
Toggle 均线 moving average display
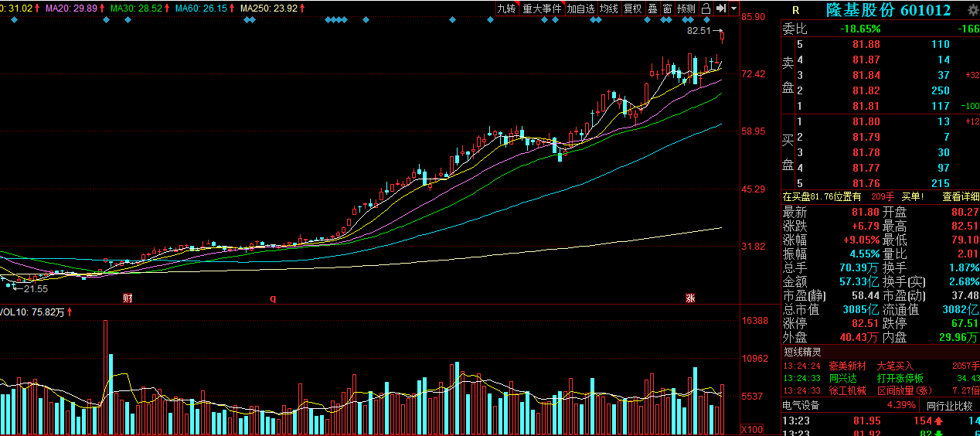tap(609, 9)
